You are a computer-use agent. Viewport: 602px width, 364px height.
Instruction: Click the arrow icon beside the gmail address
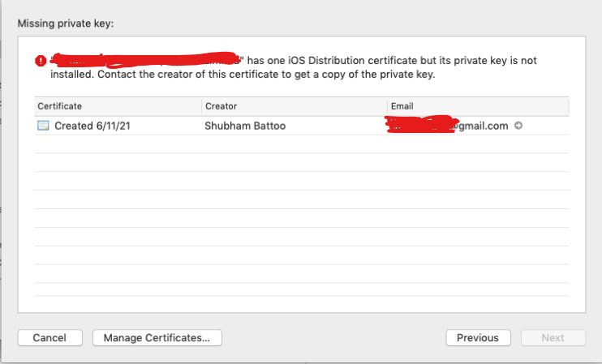(x=518, y=126)
